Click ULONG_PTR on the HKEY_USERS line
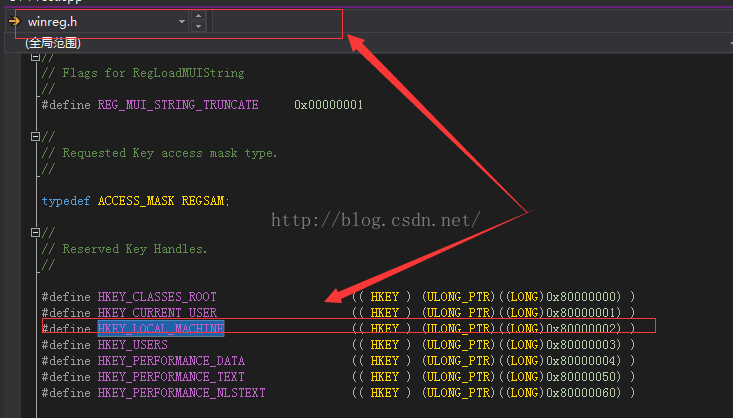733x418 pixels. tap(458, 345)
